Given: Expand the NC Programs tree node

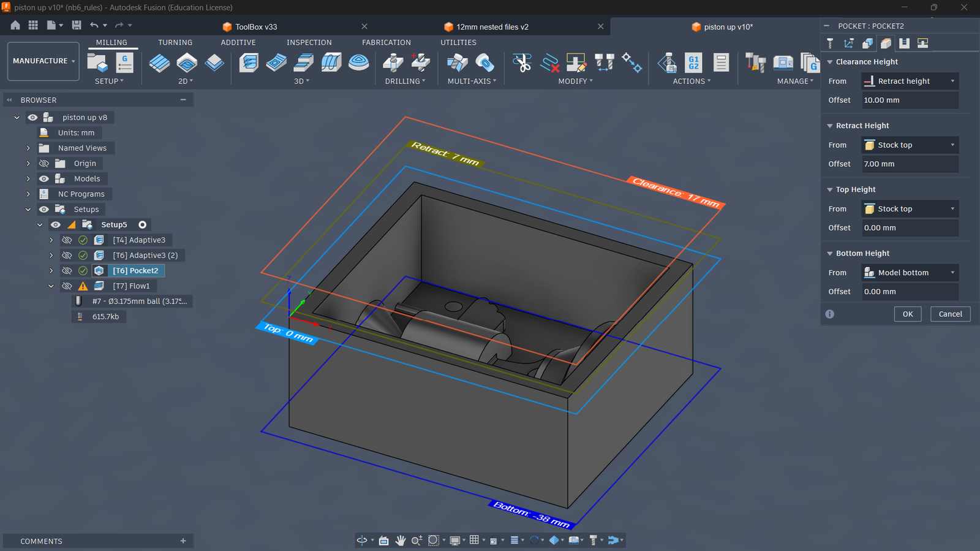Looking at the screenshot, I should [x=28, y=194].
